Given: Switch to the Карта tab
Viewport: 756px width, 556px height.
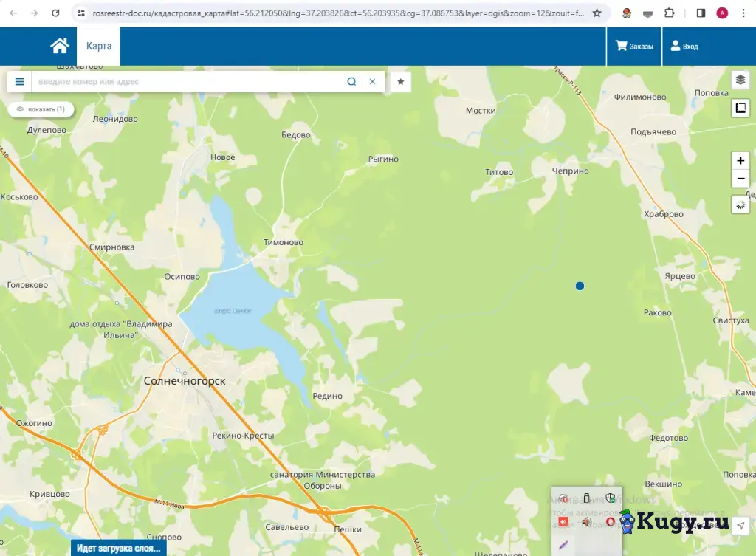Looking at the screenshot, I should pos(99,47).
